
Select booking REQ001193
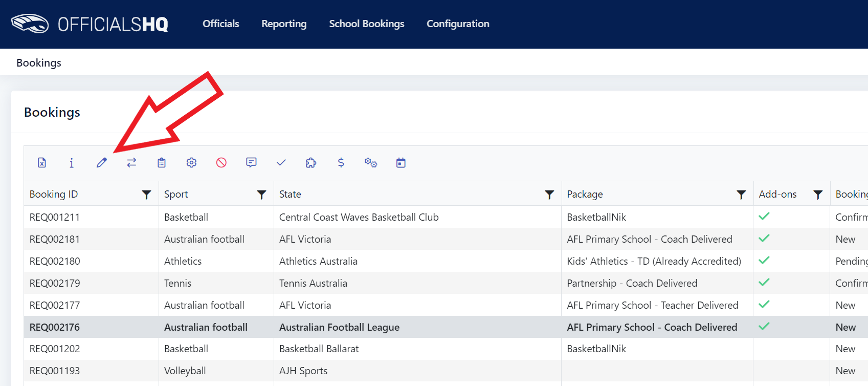(55, 371)
